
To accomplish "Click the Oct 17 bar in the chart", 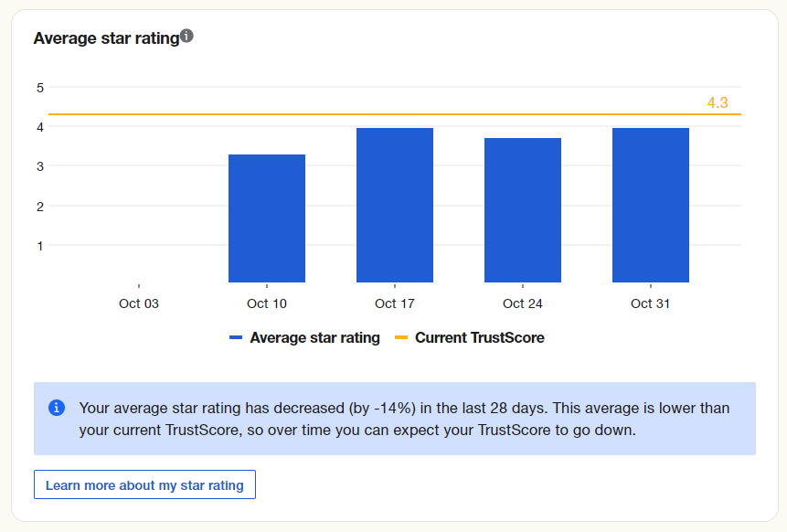I will pos(394,204).
